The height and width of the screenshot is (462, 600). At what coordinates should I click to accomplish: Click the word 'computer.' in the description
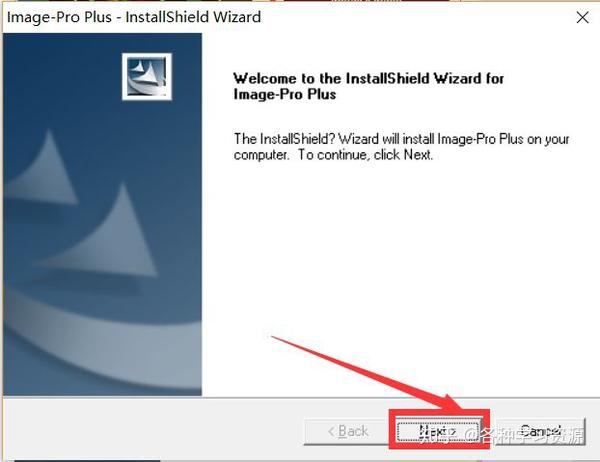[261, 155]
